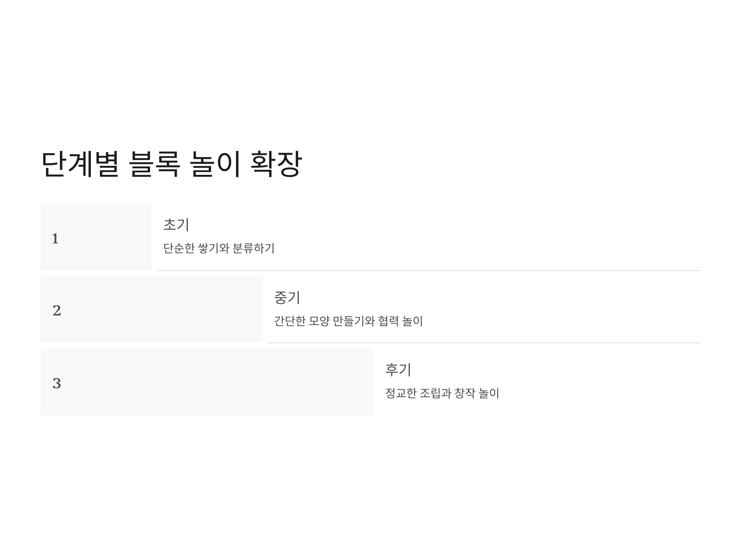Click the shortest gray block for step 1

coord(96,237)
